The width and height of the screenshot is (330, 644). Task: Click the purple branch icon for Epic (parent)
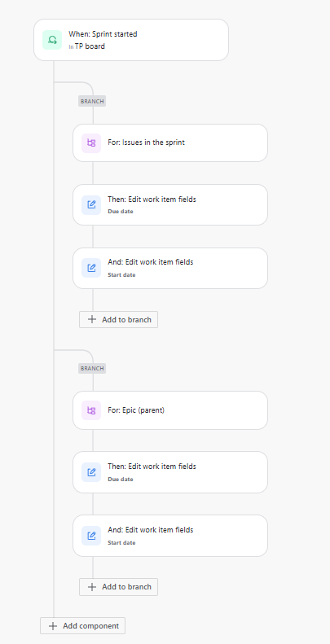tap(91, 410)
